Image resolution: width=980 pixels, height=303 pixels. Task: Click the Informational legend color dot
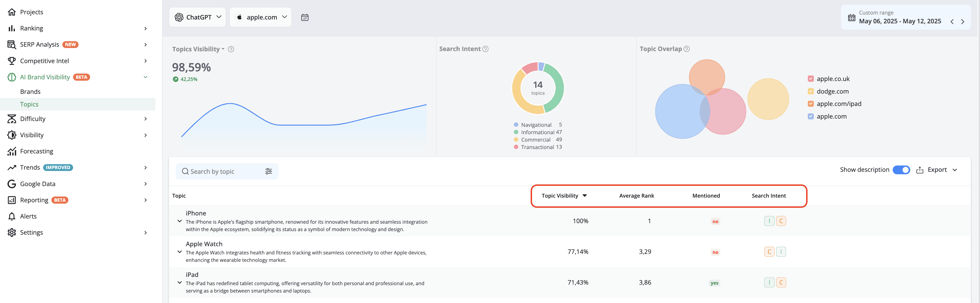(x=516, y=132)
